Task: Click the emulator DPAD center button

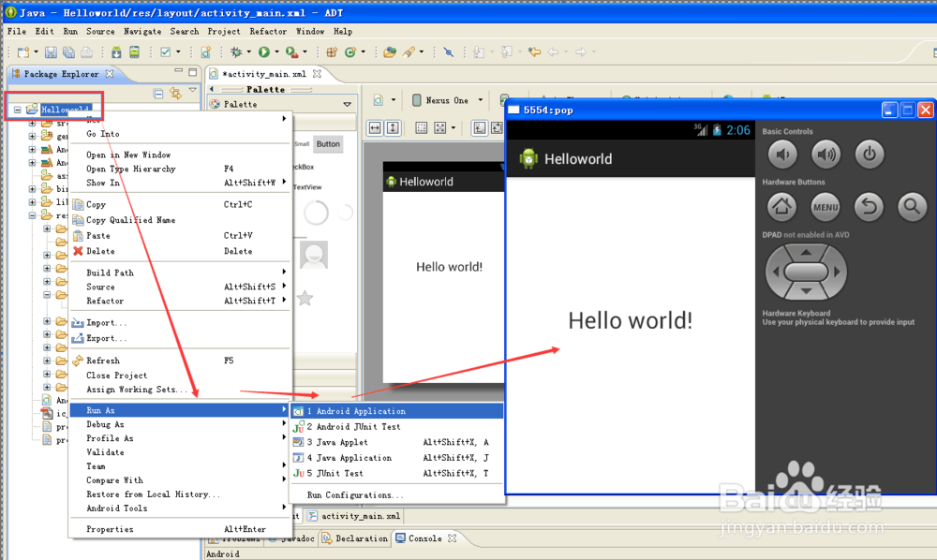Action: (806, 272)
